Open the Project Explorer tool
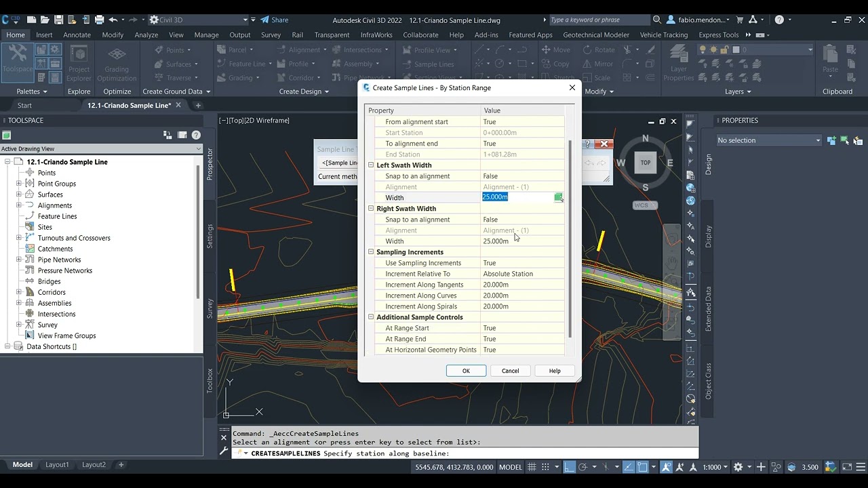 [x=79, y=64]
